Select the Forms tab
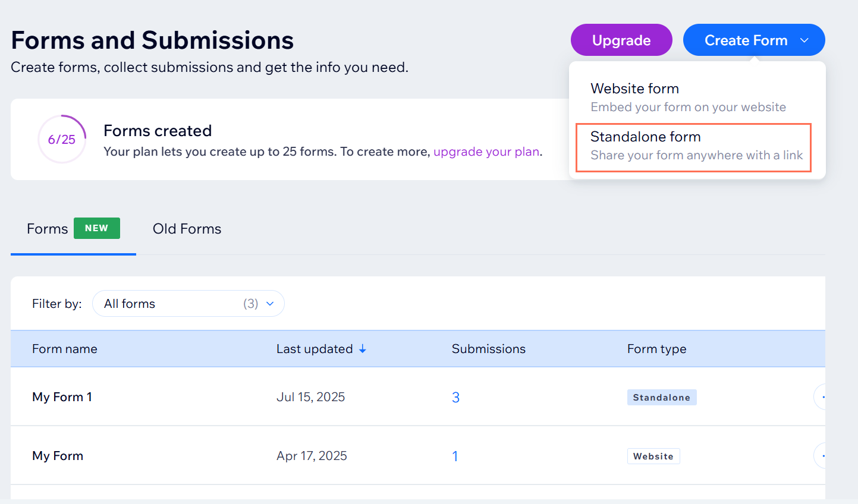 pyautogui.click(x=48, y=229)
